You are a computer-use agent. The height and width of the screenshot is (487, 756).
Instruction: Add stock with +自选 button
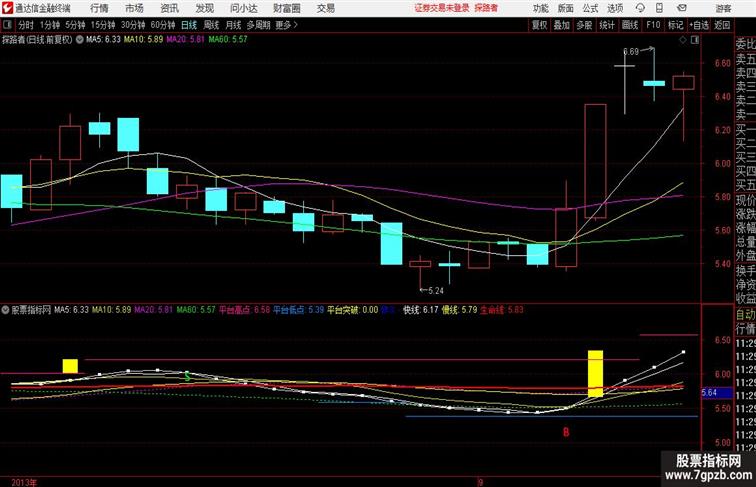[x=699, y=25]
